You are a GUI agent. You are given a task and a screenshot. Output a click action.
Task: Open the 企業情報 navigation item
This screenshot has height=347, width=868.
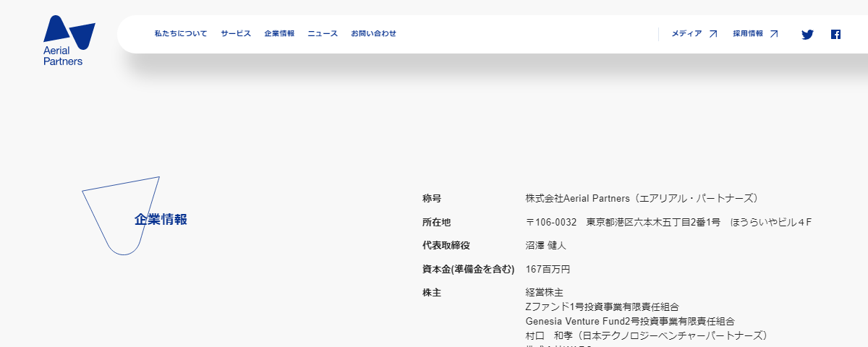[279, 33]
